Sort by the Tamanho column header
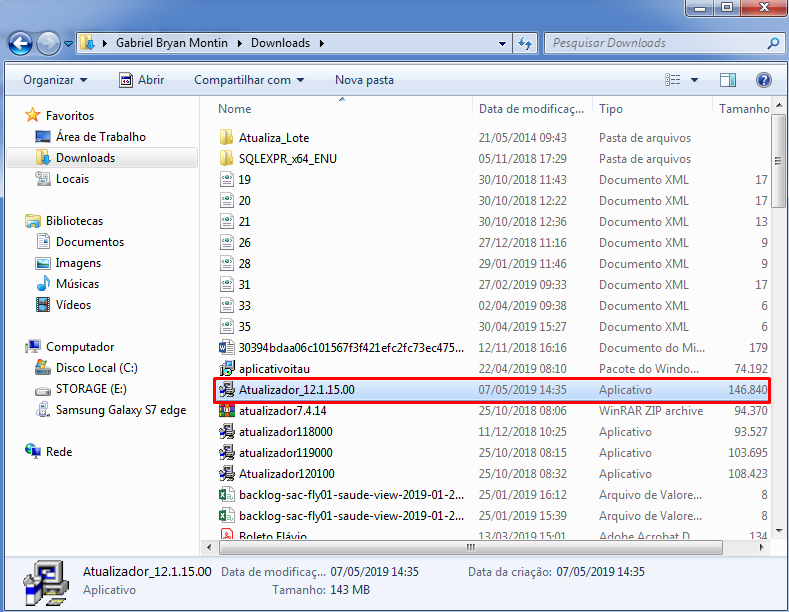789x612 pixels. point(743,109)
